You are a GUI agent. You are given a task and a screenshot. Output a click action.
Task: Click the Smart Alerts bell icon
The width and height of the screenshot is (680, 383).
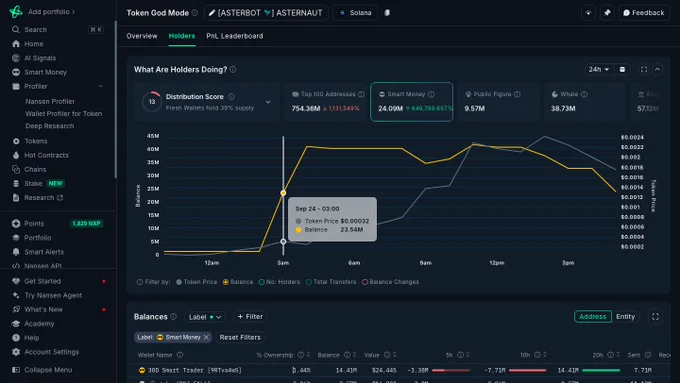pos(16,252)
